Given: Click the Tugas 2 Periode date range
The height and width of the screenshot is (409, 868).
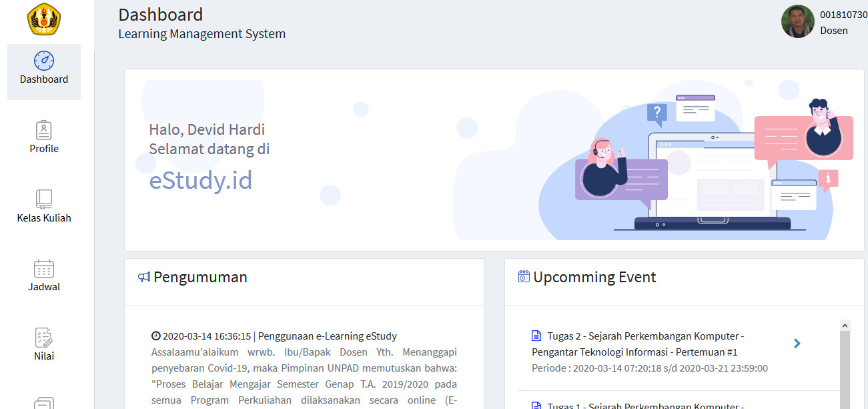Looking at the screenshot, I should (x=650, y=368).
